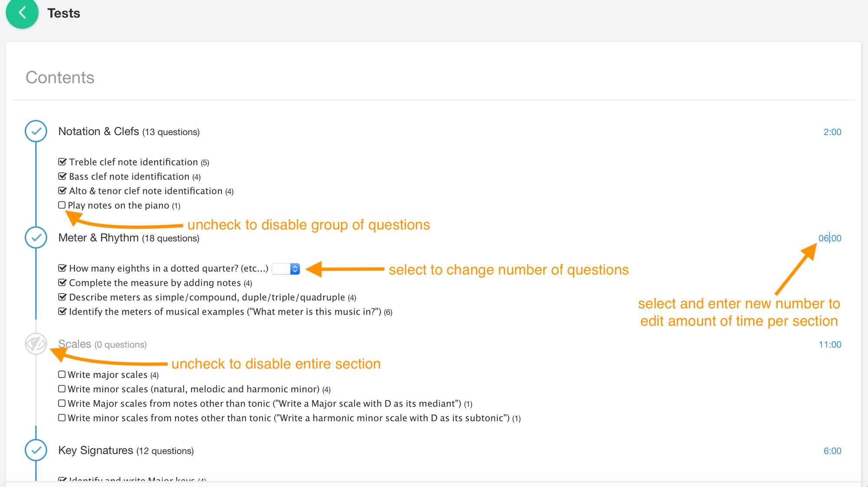Edit the Key Signatures 6:00 time
Screen dimensions: 868x487
(x=832, y=451)
